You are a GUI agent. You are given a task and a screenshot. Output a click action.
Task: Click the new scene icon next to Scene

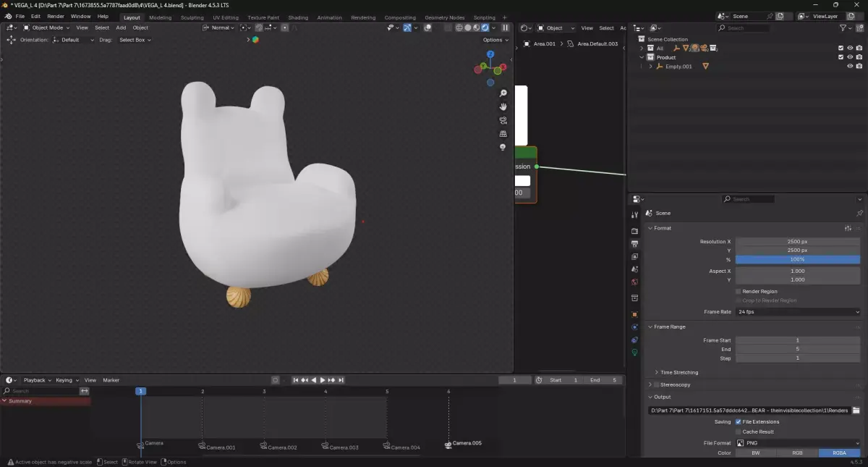click(x=780, y=16)
